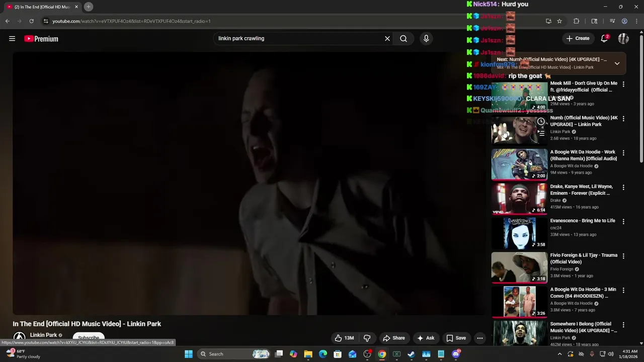Open Linkin Park channel name link
644x362 pixels.
(43, 335)
